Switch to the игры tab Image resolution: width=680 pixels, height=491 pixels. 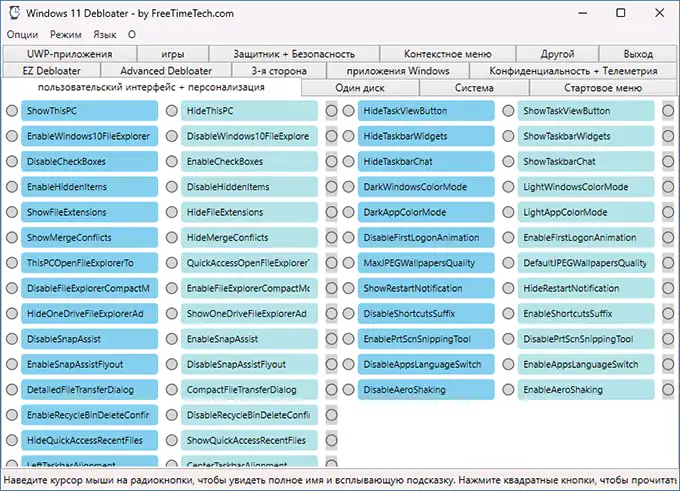click(173, 54)
